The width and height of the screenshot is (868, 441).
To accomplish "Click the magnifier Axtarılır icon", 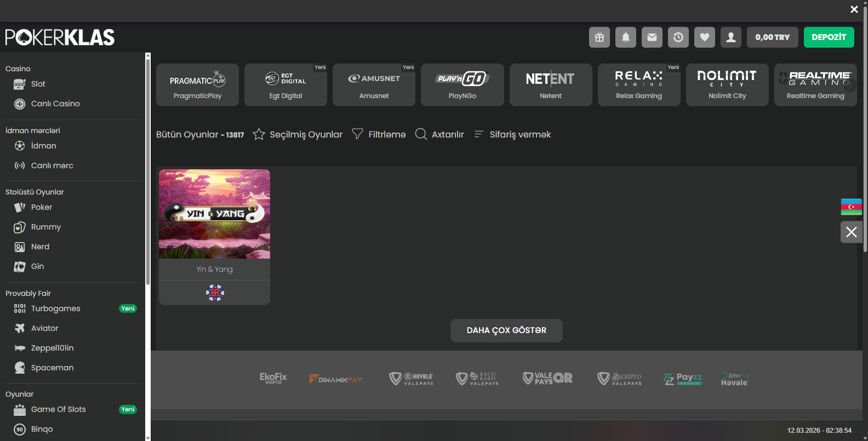I will coord(421,134).
